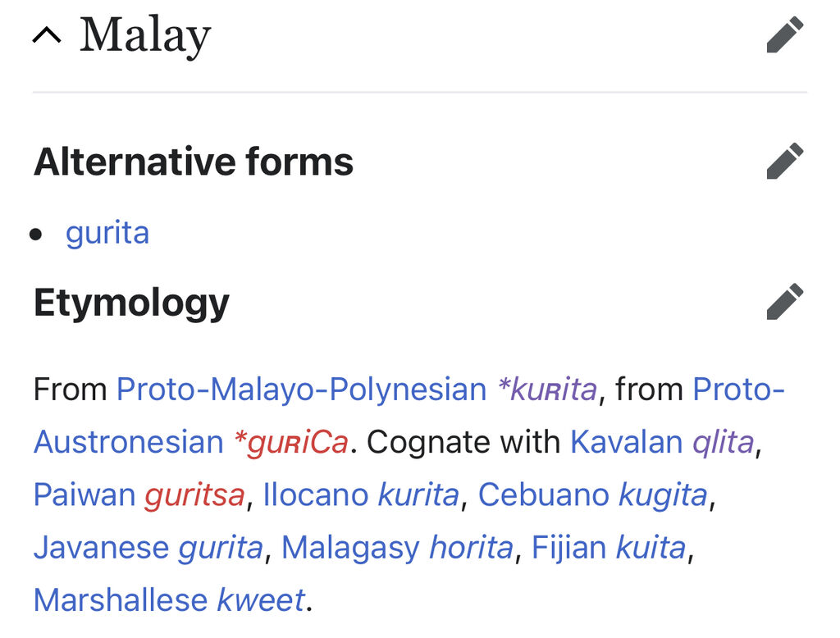Image resolution: width=840 pixels, height=638 pixels.
Task: Follow the Malagasy horita word link
Action: coord(472,548)
